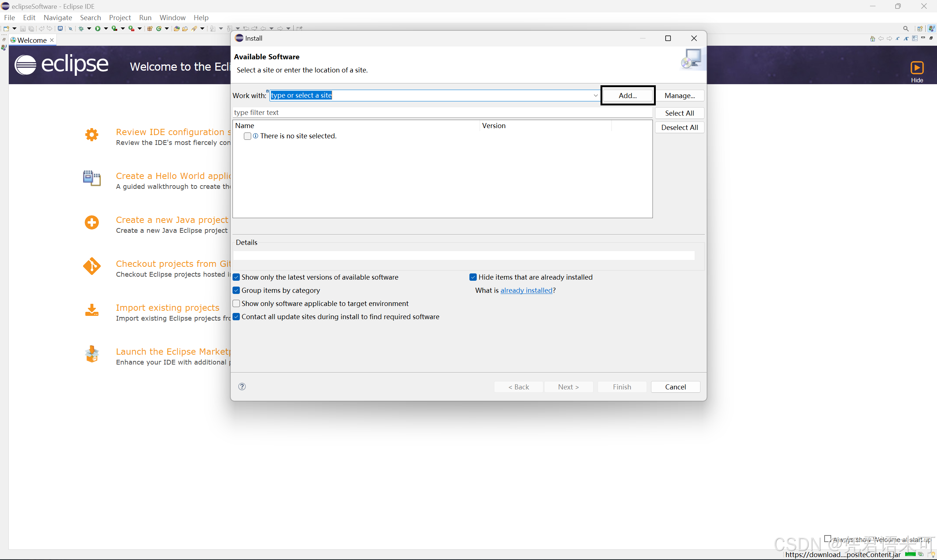The height and width of the screenshot is (560, 937).
Task: Select the Welcome tab
Action: click(x=32, y=40)
